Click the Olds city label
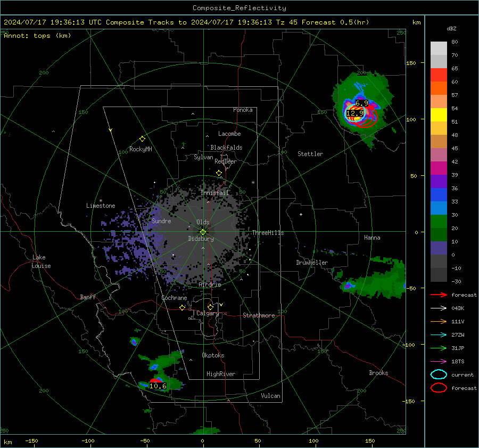This screenshot has width=479, height=448. (203, 222)
